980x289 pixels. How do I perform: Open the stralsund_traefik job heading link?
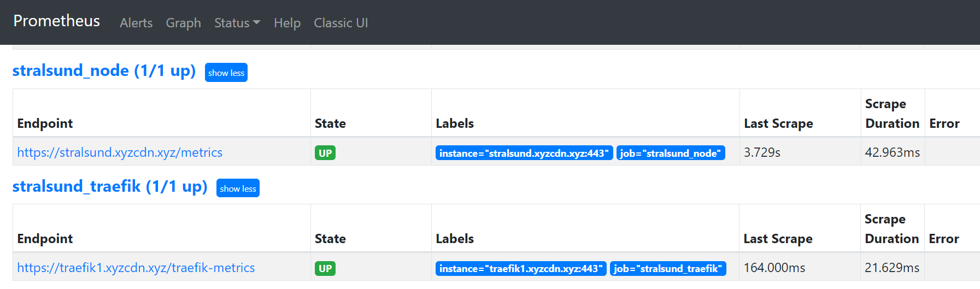click(110, 186)
